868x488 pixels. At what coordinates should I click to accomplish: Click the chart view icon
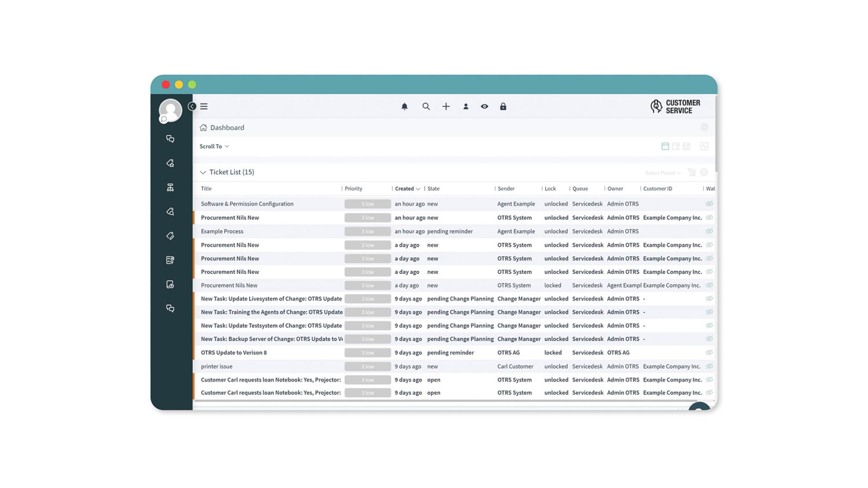[x=704, y=146]
